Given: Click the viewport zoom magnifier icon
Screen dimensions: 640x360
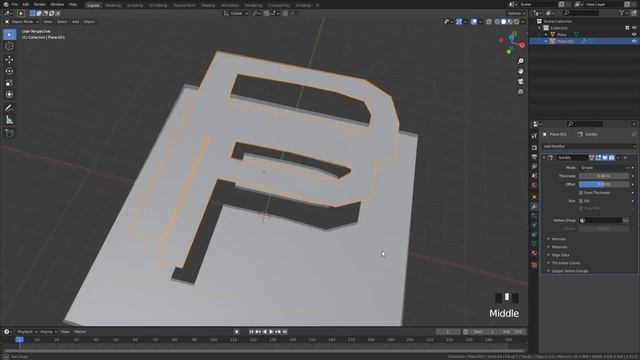Looking at the screenshot, I should (x=521, y=61).
